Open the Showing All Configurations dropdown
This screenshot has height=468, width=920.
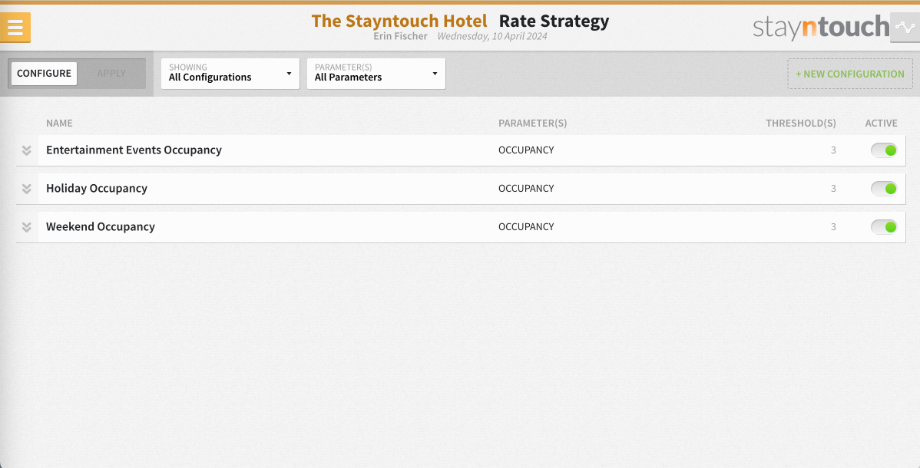[x=230, y=73]
